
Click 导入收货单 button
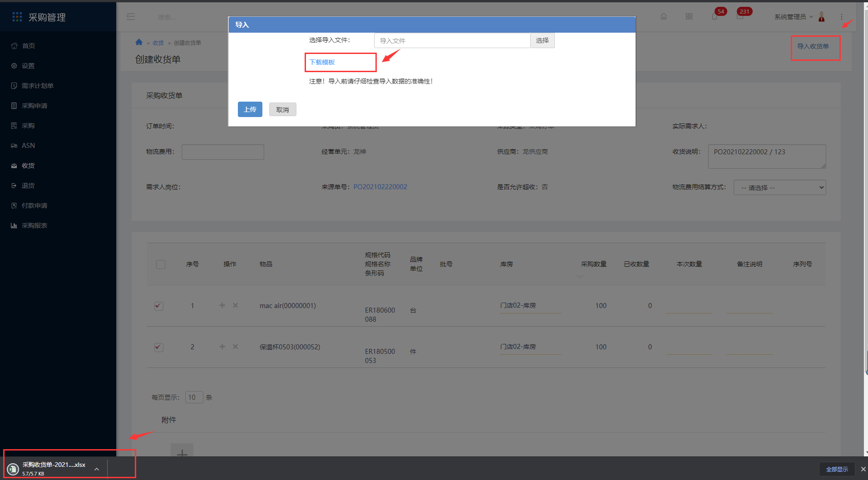click(x=813, y=46)
